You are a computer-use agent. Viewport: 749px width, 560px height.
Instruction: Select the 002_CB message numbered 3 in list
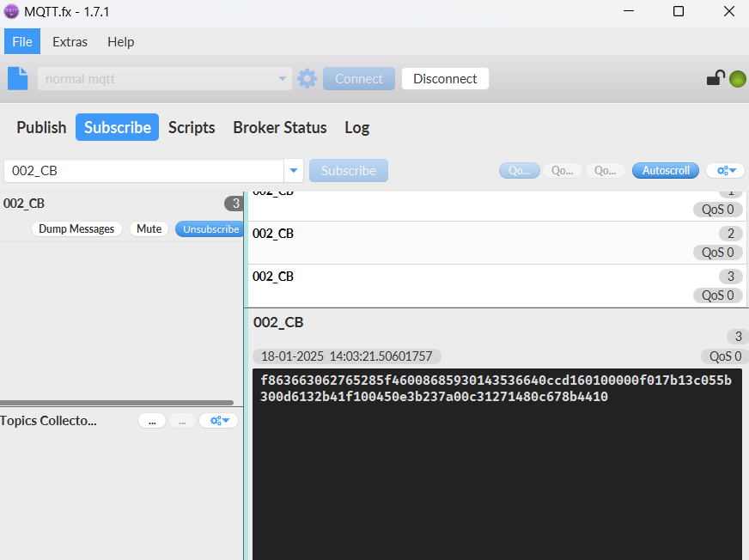[496, 286]
